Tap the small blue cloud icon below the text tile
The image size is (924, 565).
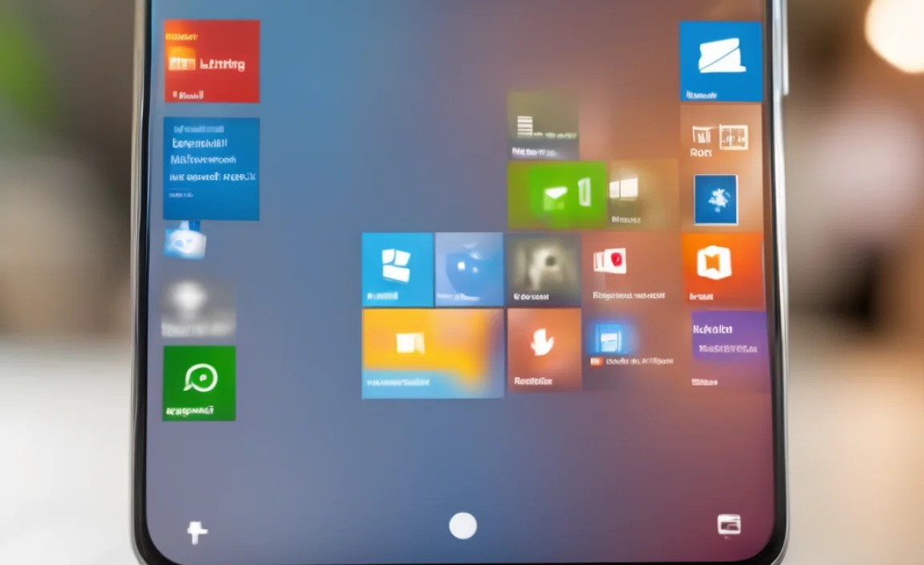point(185,240)
